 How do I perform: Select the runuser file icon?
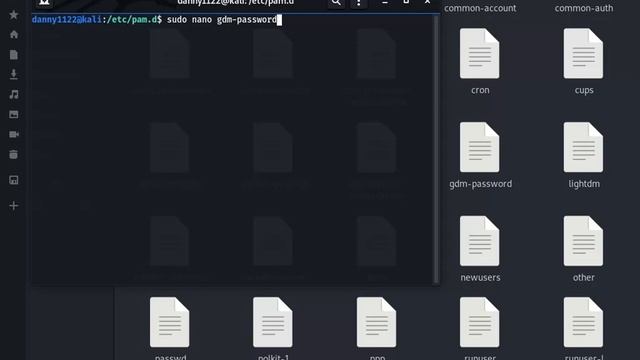(x=480, y=322)
